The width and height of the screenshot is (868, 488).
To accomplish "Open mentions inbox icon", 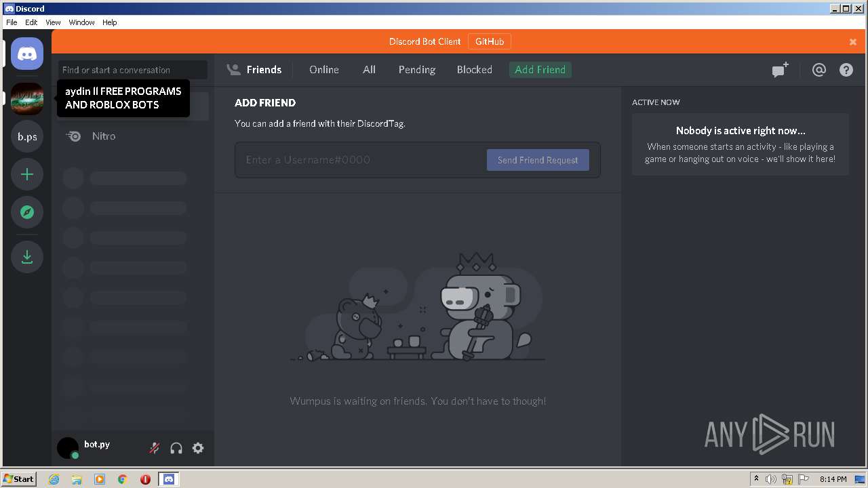I will click(x=819, y=70).
